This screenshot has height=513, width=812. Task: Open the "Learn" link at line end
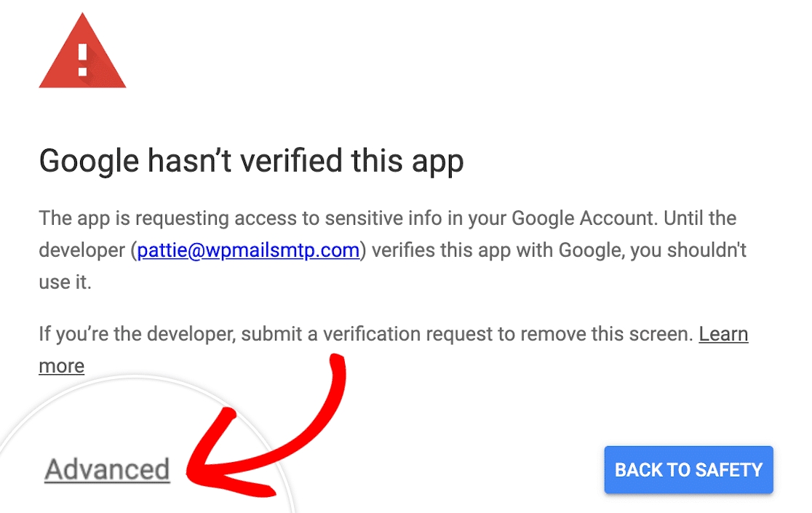pyautogui.click(x=723, y=334)
